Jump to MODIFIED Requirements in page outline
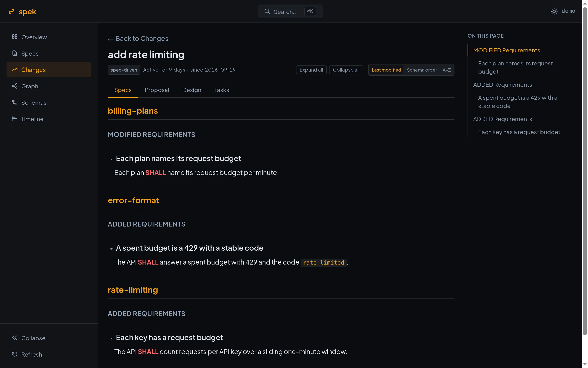The height and width of the screenshot is (368, 588). [506, 50]
